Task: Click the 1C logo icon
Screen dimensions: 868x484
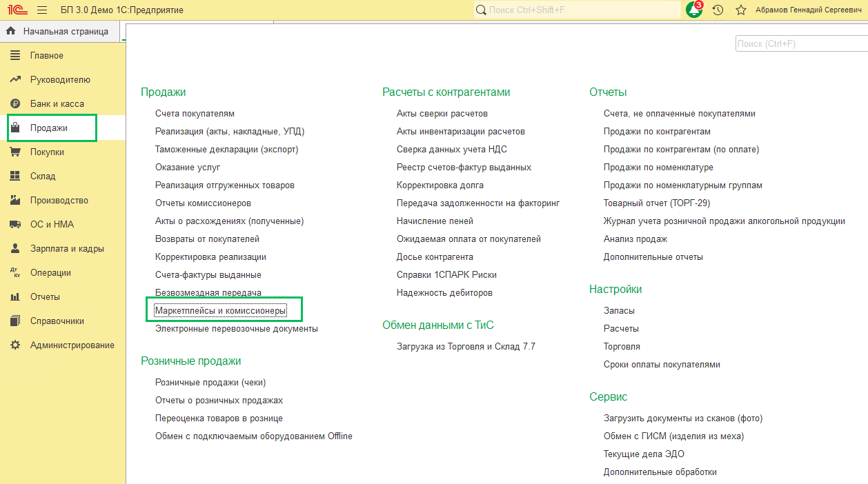Action: [16, 10]
